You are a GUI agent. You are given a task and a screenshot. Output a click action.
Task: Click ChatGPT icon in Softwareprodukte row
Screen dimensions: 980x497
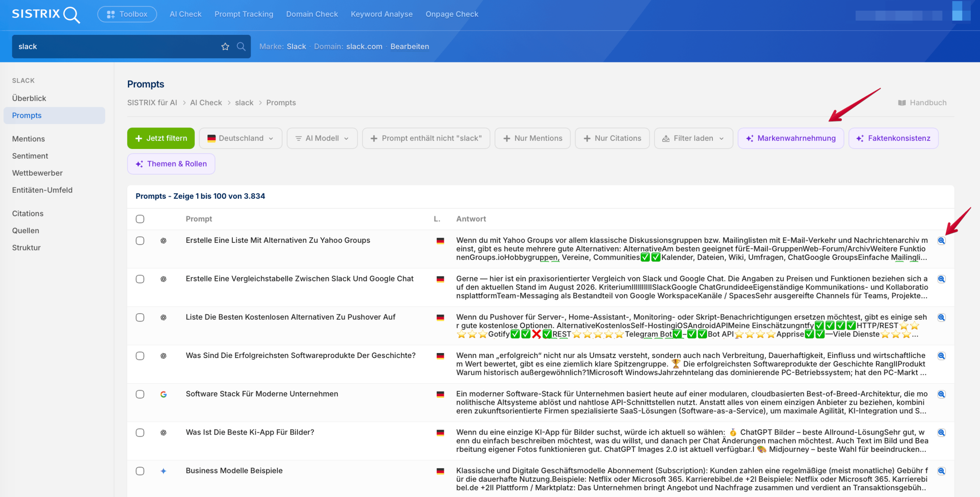pos(163,356)
